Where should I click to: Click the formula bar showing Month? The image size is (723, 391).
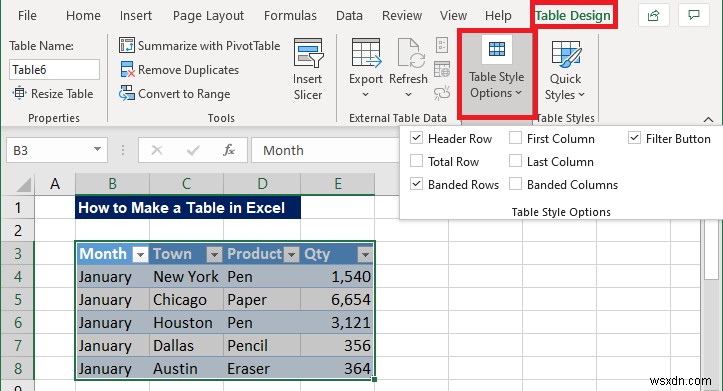coord(325,150)
